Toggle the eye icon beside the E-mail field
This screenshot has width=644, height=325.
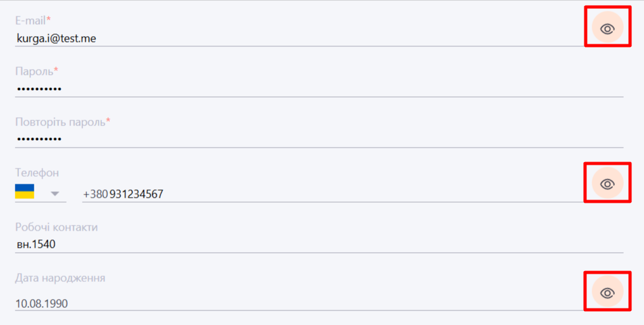(607, 29)
